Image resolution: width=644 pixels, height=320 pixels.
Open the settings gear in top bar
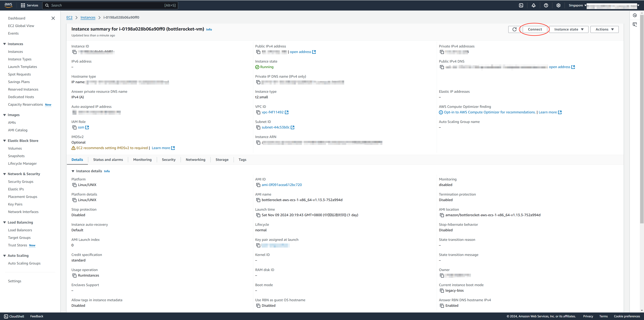tap(558, 5)
